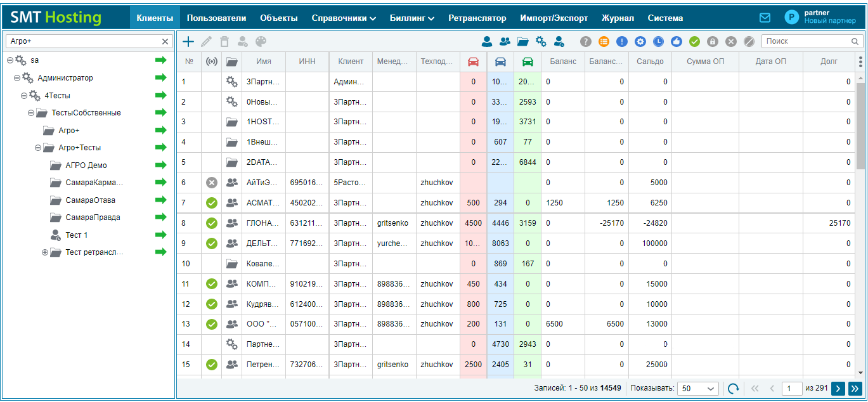Viewport: 868px width, 402px height.
Task: Switch to the Объекты tab
Action: (x=279, y=18)
